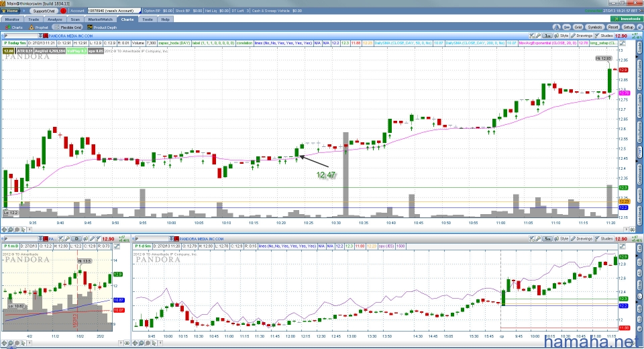
Task: Click the 5-minute chart symbol input field
Action: click(152, 238)
